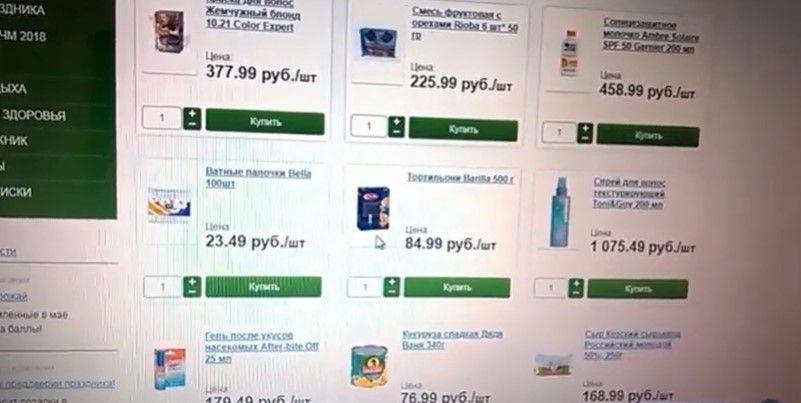Select the ЗДОРОВЬЯ sidebar menu category
801x403 pixels.
coord(33,115)
